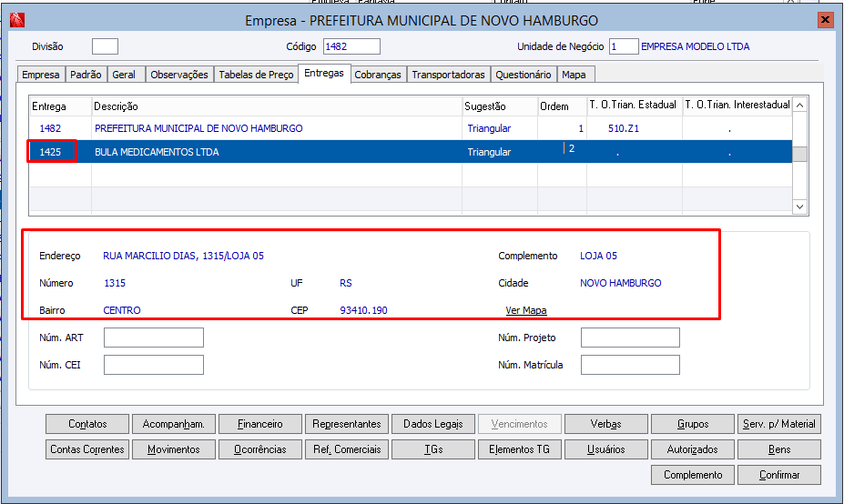This screenshot has height=504, width=844.
Task: Click the Movimentos button
Action: [174, 449]
